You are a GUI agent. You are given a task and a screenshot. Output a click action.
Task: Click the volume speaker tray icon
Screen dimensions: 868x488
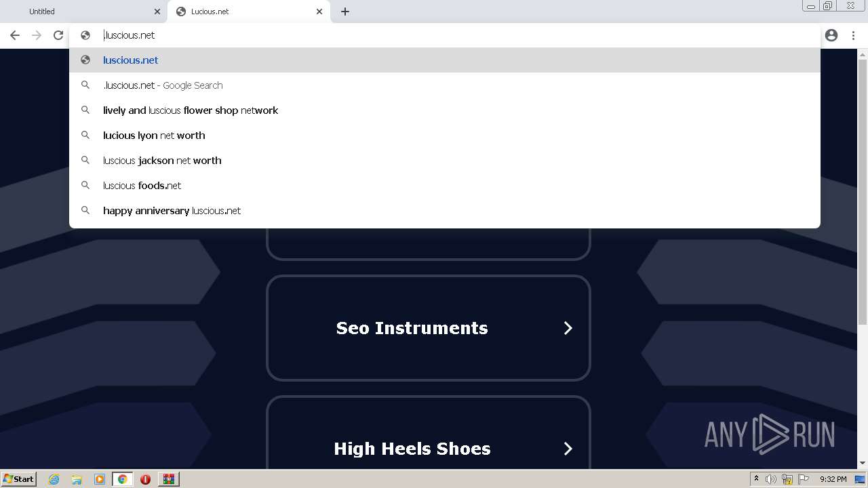click(x=771, y=479)
